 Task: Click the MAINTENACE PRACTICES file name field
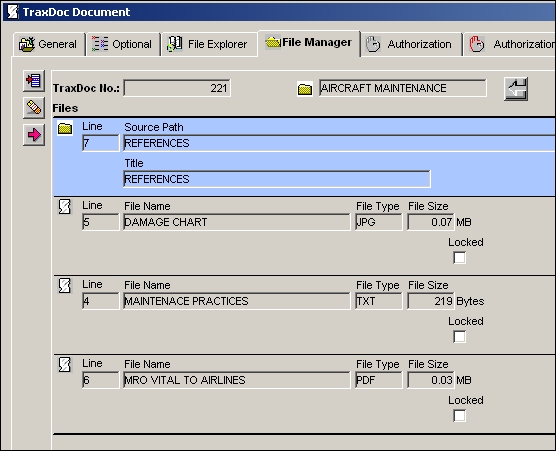[237, 301]
